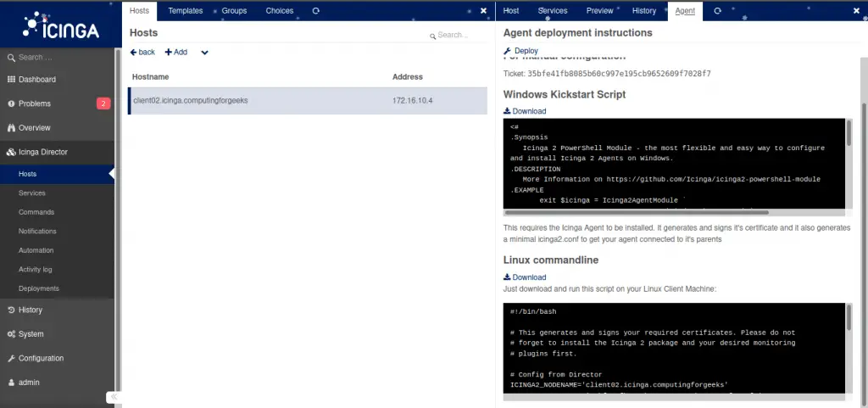This screenshot has width=868, height=408.
Task: Collapse the sidebar with double-chevron
Action: [x=114, y=397]
